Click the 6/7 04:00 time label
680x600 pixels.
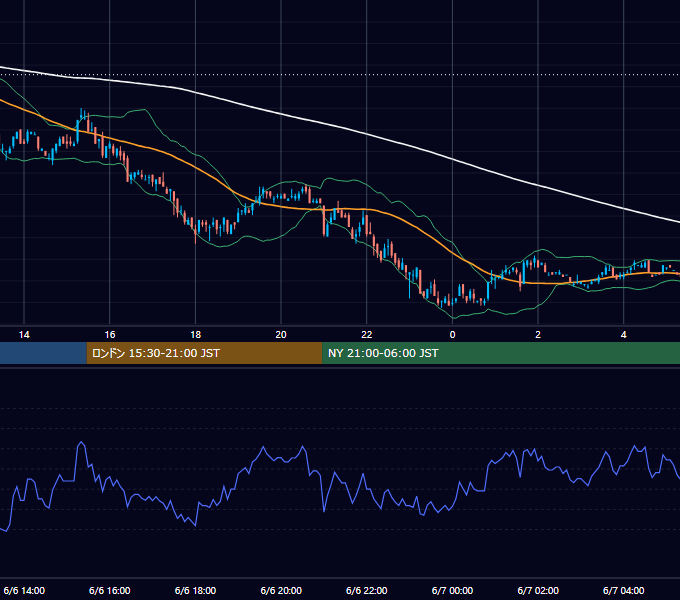[x=624, y=590]
